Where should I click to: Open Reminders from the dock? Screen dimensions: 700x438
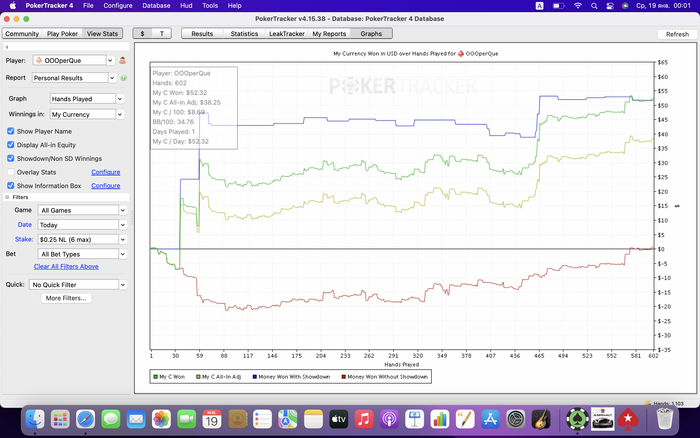tap(262, 419)
